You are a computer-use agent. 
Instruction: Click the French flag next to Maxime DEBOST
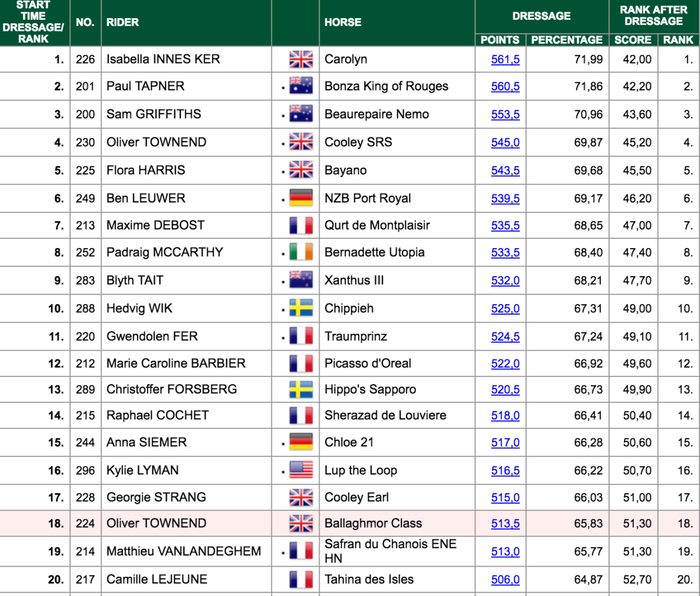tap(301, 225)
